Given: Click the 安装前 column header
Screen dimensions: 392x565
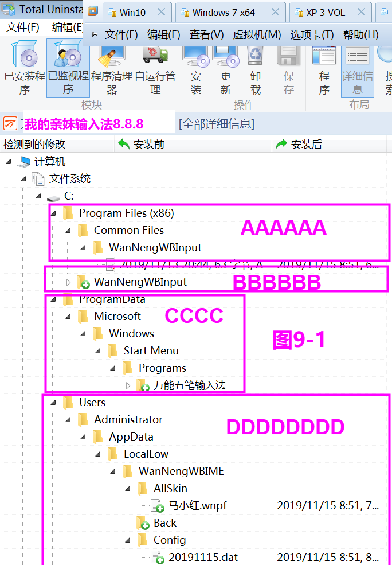Looking at the screenshot, I should pyautogui.click(x=193, y=145).
